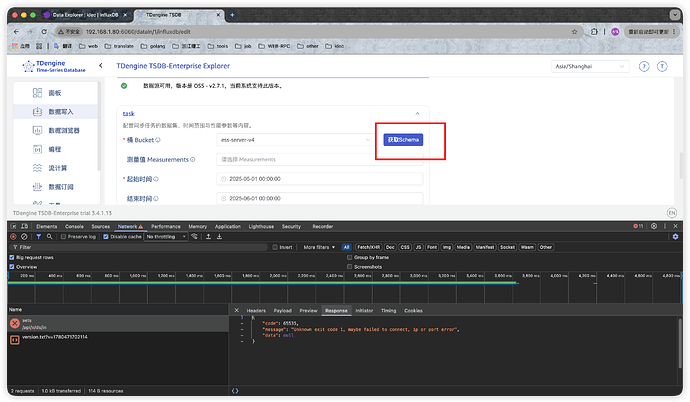Select the version.txt request row
The width and height of the screenshot is (690, 402).
(118, 340)
